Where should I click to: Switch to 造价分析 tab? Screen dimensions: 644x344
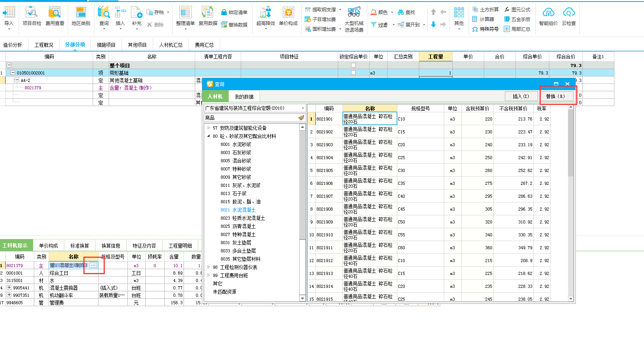click(x=12, y=45)
